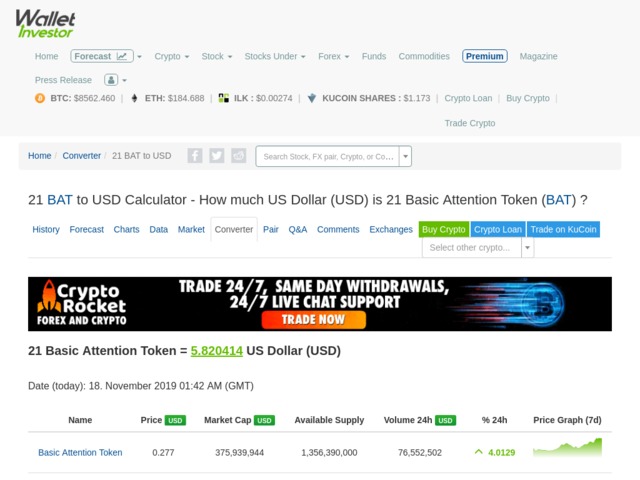Switch to the Data tab

point(159,229)
